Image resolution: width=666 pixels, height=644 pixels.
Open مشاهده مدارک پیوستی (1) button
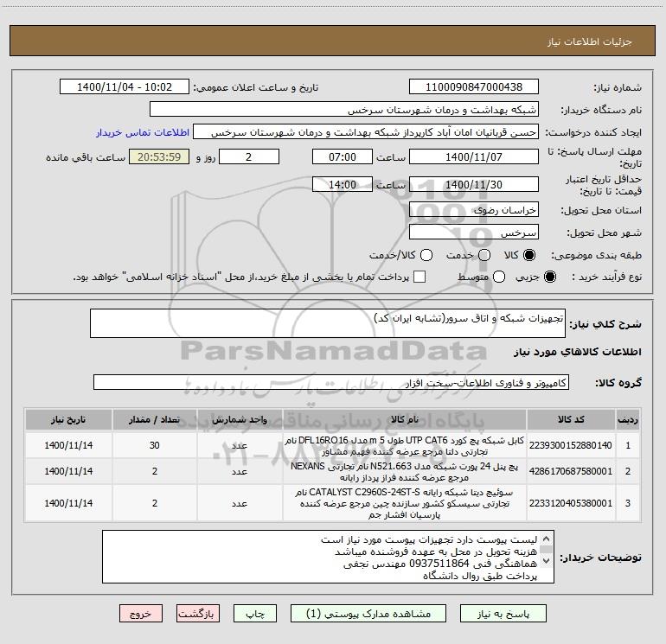(x=368, y=614)
